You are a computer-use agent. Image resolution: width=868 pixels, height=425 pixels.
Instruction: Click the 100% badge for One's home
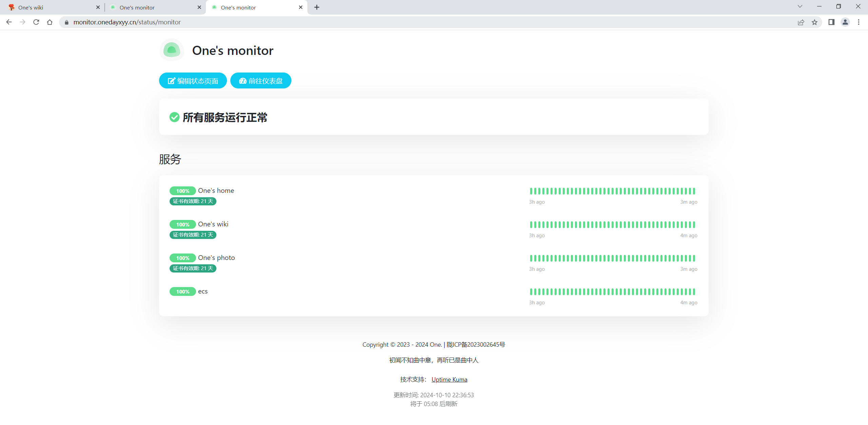[x=182, y=191]
